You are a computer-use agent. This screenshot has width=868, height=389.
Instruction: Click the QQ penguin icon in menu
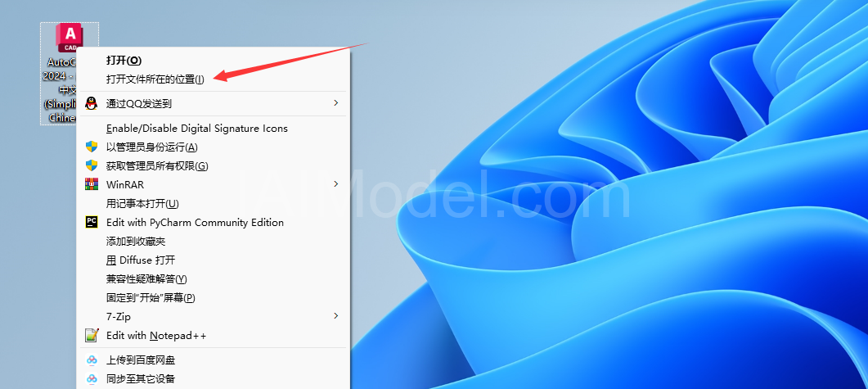click(92, 103)
